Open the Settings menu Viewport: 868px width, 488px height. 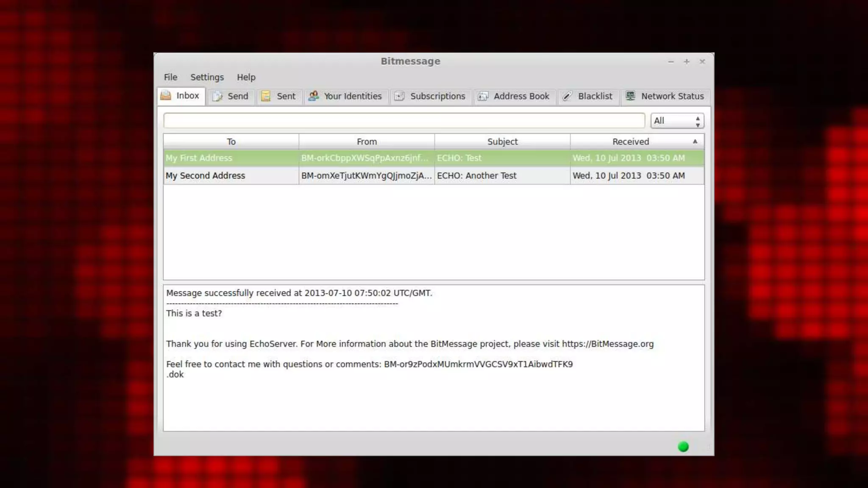click(x=207, y=77)
